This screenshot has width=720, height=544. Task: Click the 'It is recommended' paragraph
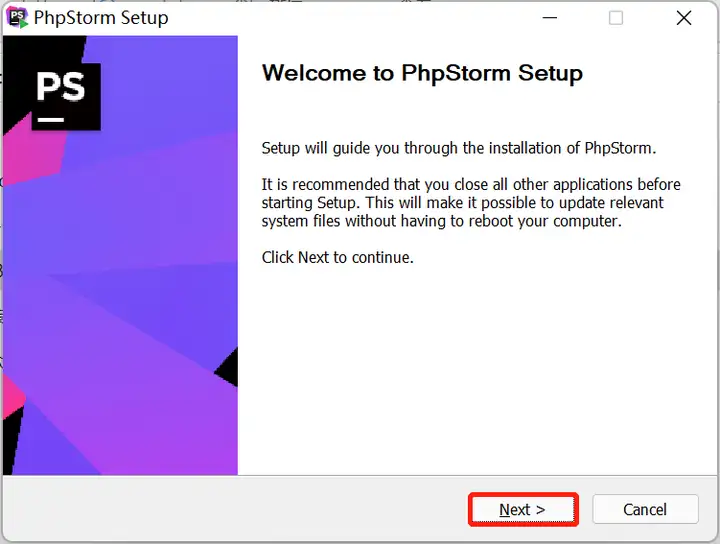471,202
